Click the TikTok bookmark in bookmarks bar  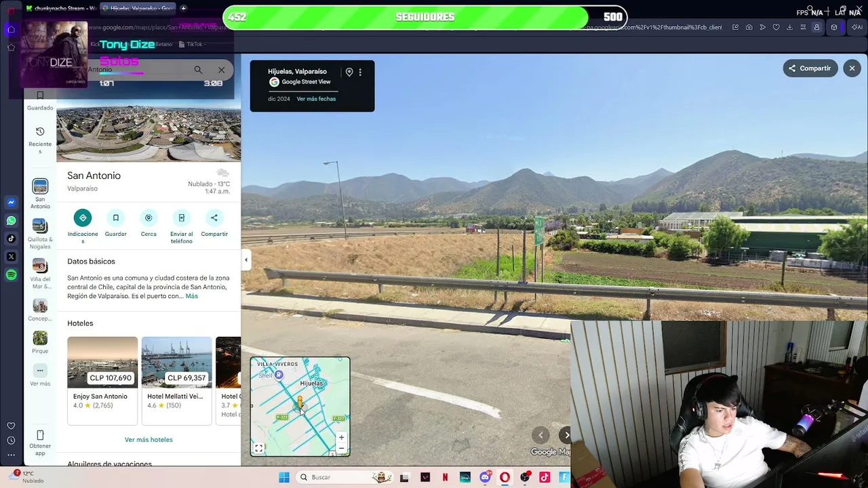point(191,44)
